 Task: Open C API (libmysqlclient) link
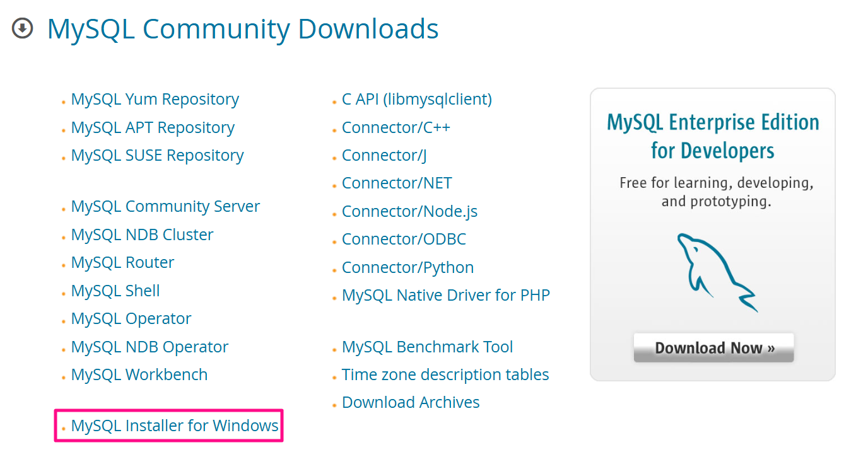(417, 100)
